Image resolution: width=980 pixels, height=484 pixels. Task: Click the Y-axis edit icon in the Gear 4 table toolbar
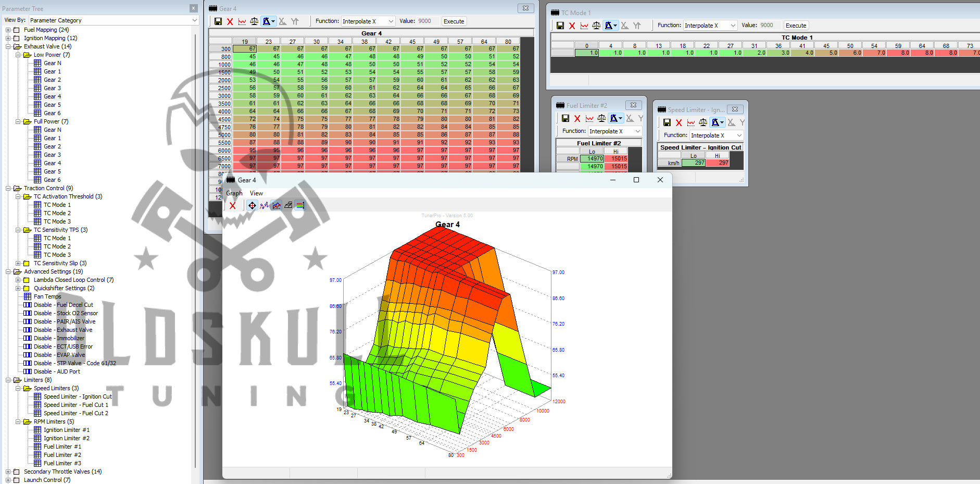click(295, 21)
